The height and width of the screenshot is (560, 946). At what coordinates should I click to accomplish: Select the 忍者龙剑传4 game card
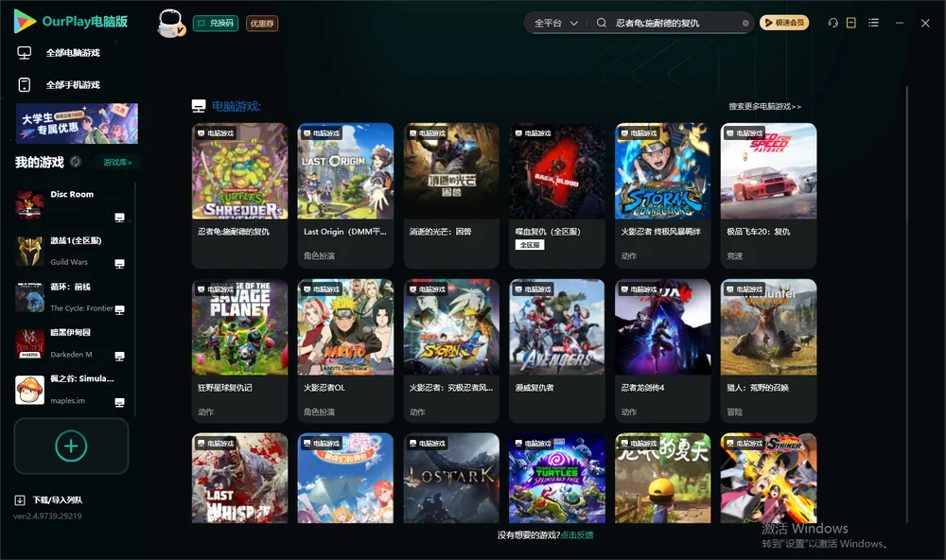click(x=663, y=351)
